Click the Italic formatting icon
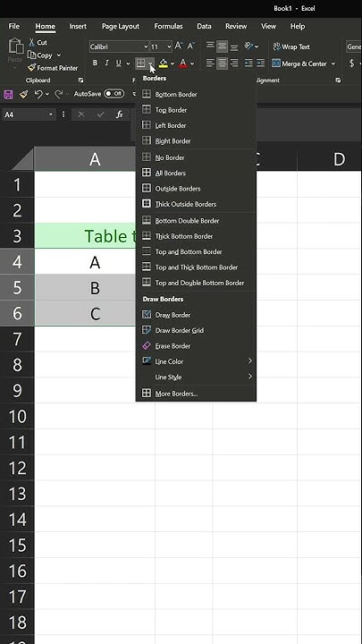This screenshot has height=644, width=362. tap(106, 64)
